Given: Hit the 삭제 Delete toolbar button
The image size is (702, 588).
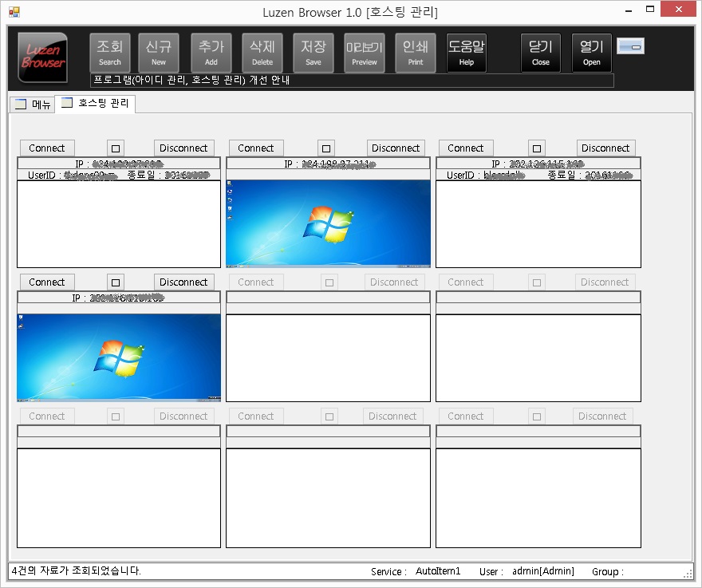Looking at the screenshot, I should pos(262,53).
